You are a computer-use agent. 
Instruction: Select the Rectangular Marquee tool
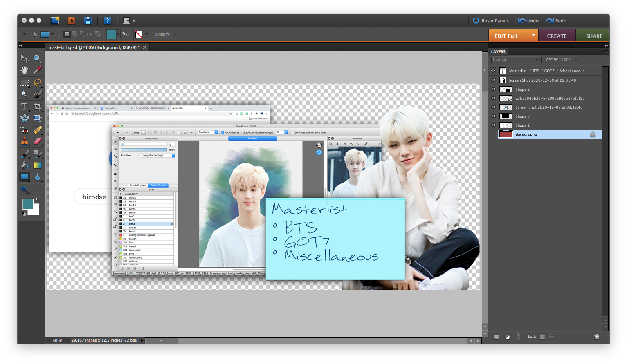click(x=25, y=83)
